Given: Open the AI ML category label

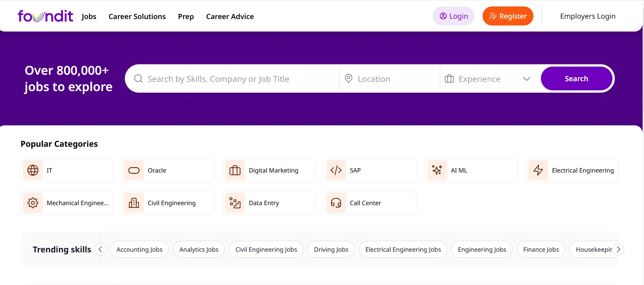Looking at the screenshot, I should (x=459, y=170).
